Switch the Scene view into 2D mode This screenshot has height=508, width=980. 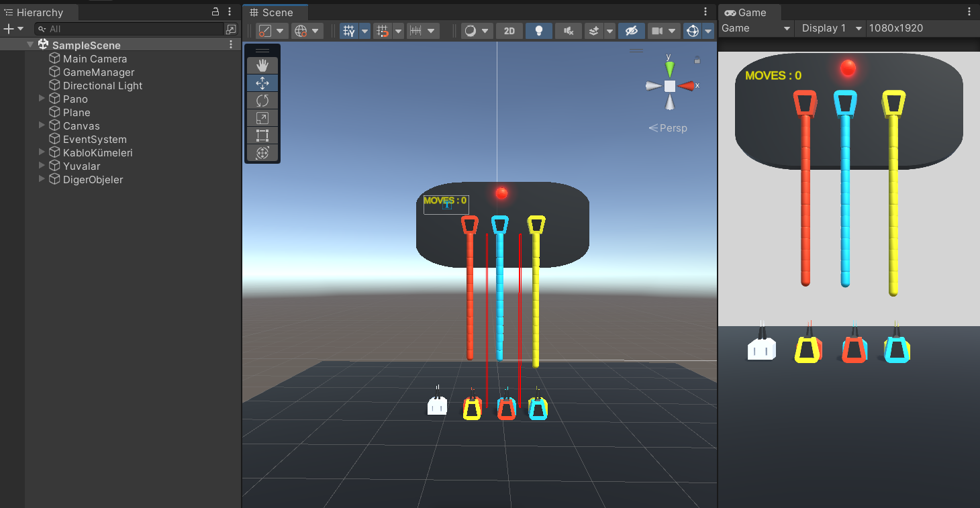509,30
